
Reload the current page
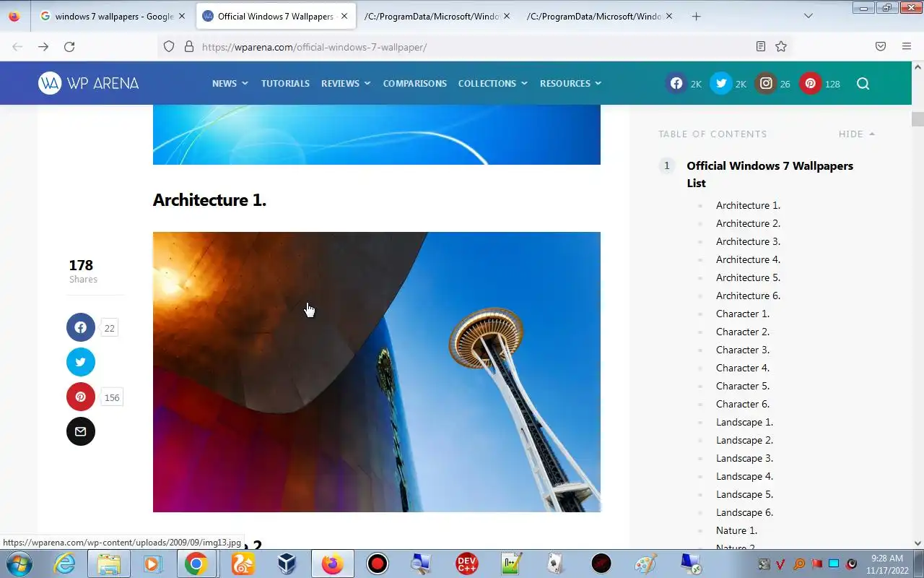click(x=69, y=46)
